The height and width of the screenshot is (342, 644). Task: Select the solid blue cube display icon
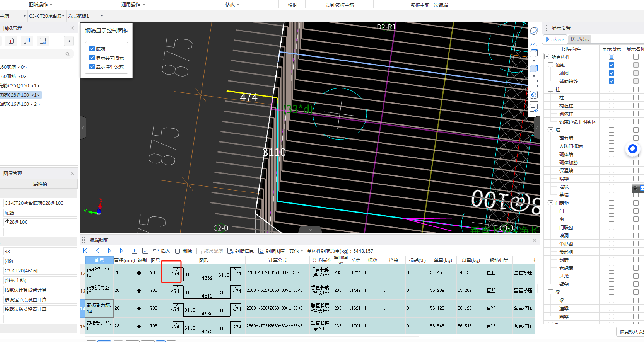tap(534, 68)
